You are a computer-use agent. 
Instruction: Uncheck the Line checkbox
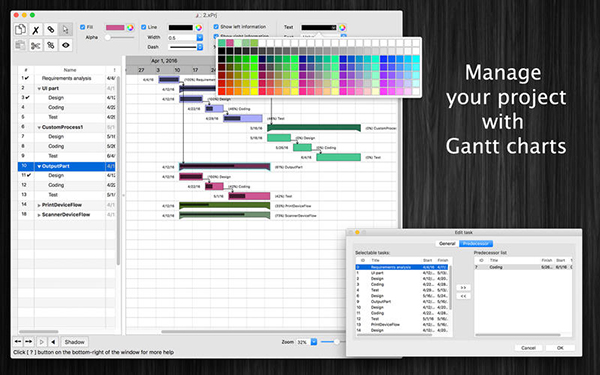(x=143, y=27)
